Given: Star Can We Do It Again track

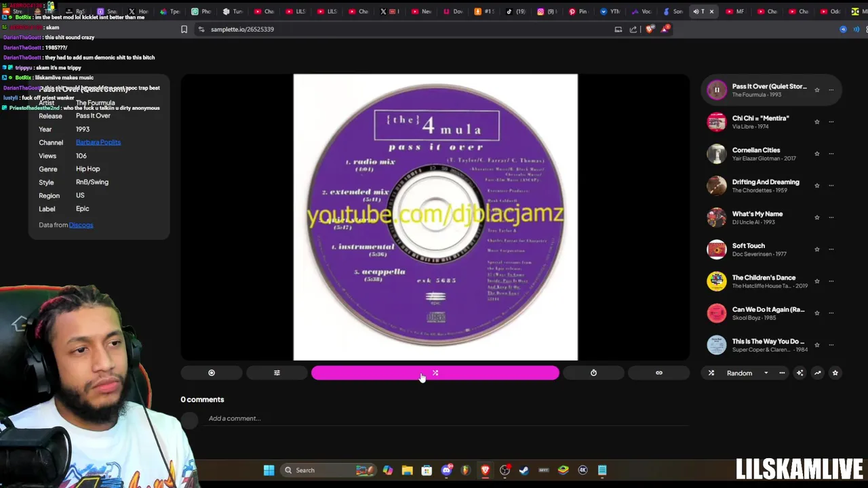Looking at the screenshot, I should click(817, 313).
